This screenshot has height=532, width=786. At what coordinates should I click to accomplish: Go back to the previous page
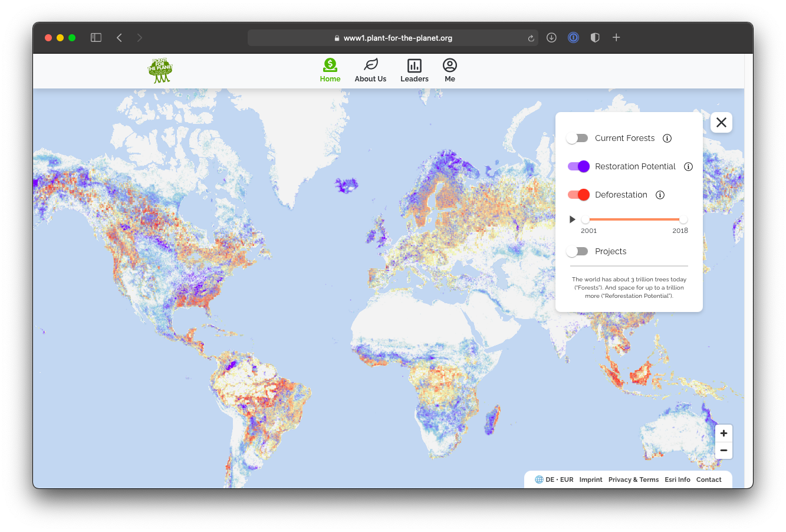pyautogui.click(x=119, y=38)
